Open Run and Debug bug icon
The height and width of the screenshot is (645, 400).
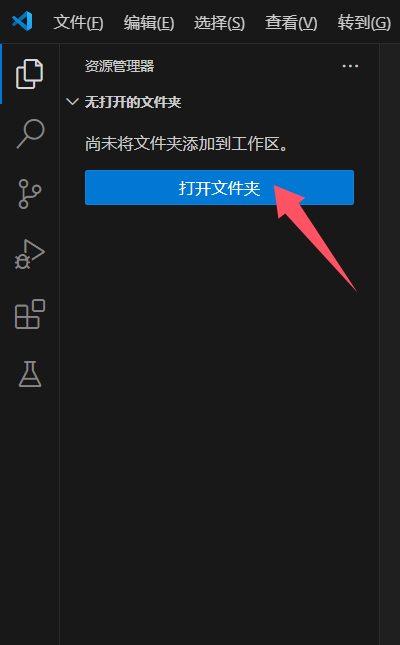[30, 254]
